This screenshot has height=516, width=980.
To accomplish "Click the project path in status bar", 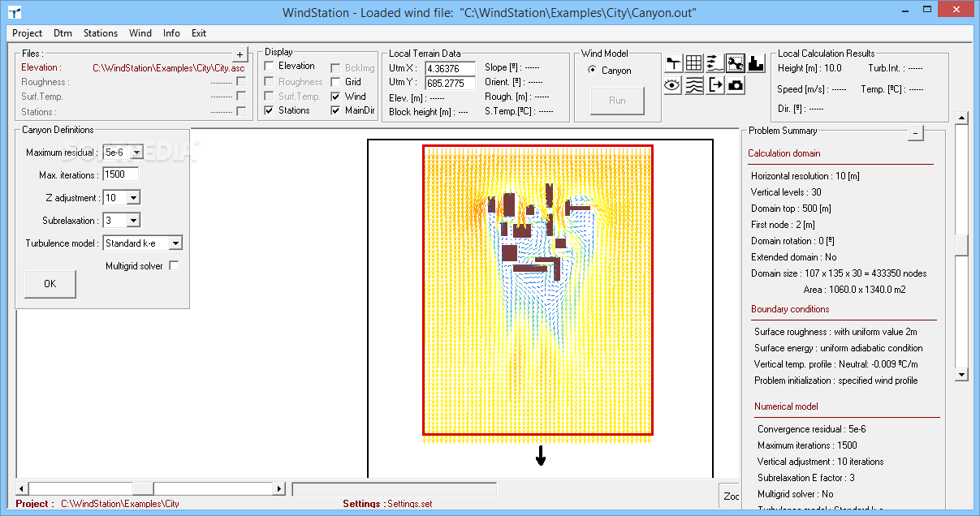I will click(120, 504).
